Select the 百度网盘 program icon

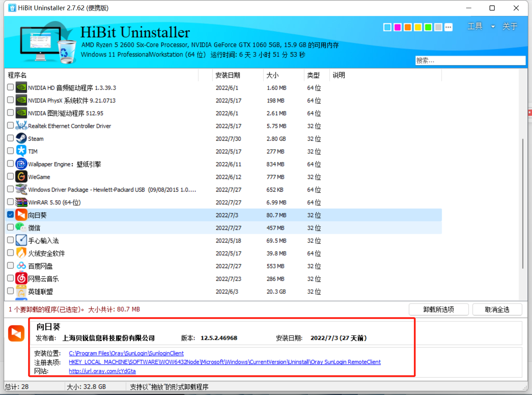coord(21,266)
